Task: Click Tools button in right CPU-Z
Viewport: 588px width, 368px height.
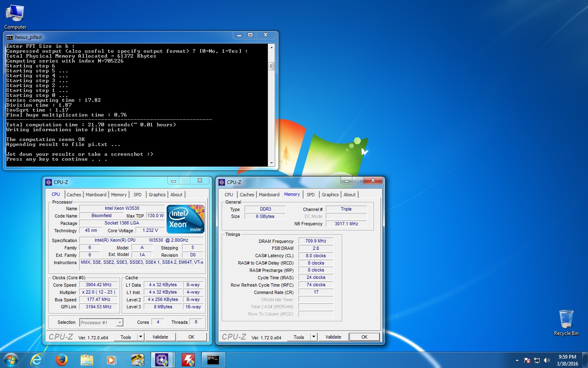Action: click(299, 337)
